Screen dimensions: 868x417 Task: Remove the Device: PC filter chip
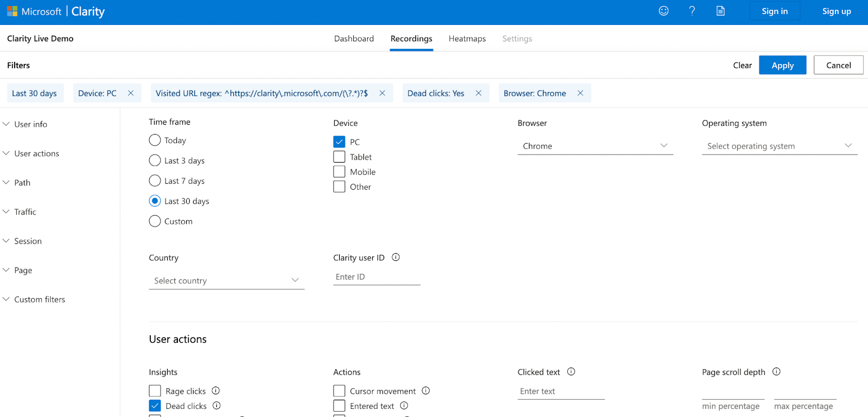coord(131,93)
